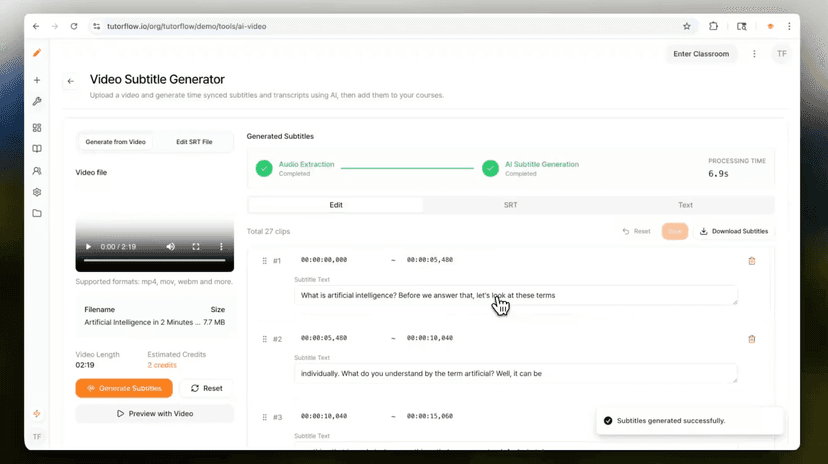Click the 'Subtitles generated successfully.' toast
This screenshot has height=464, width=828.
coord(690,421)
